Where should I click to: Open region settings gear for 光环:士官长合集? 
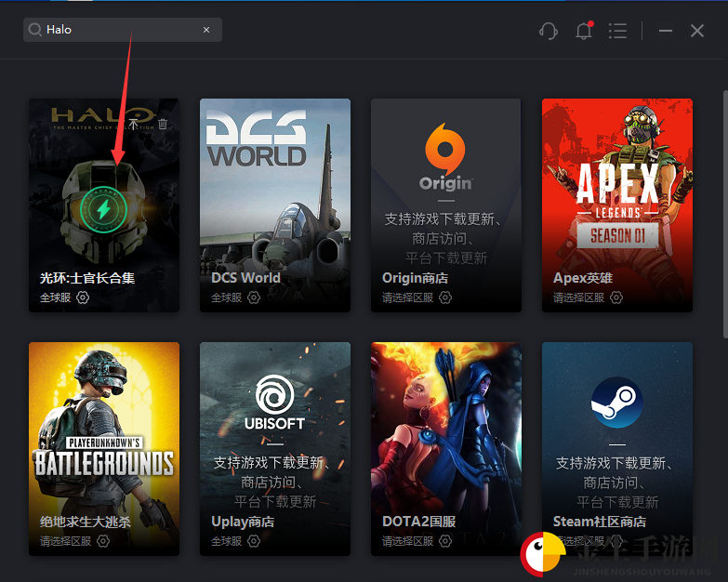(x=83, y=298)
